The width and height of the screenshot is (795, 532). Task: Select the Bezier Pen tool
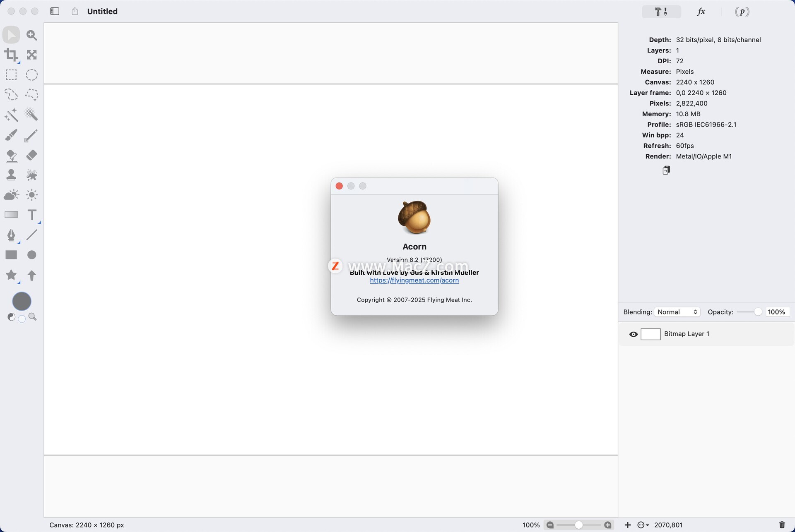click(11, 235)
